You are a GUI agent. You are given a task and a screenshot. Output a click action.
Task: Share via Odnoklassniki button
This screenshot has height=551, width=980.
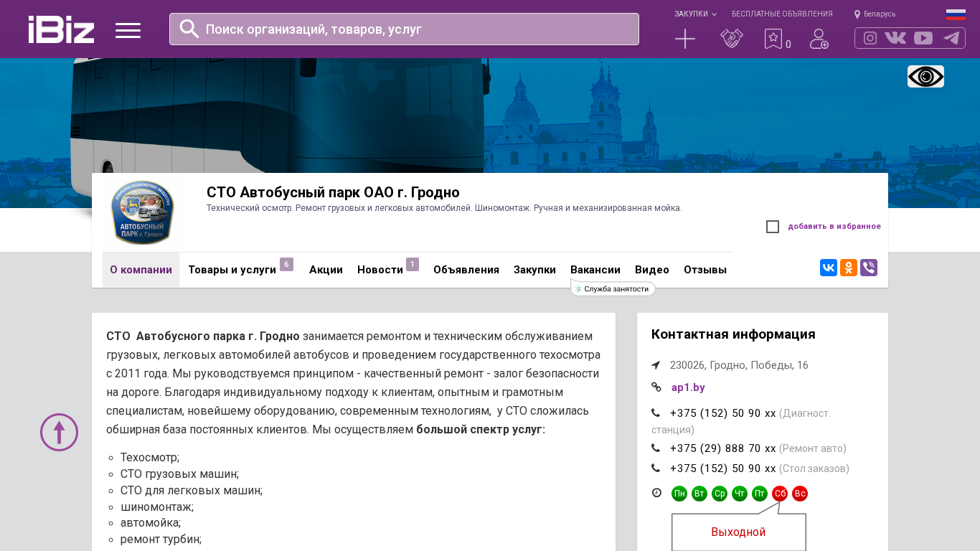[x=849, y=268]
